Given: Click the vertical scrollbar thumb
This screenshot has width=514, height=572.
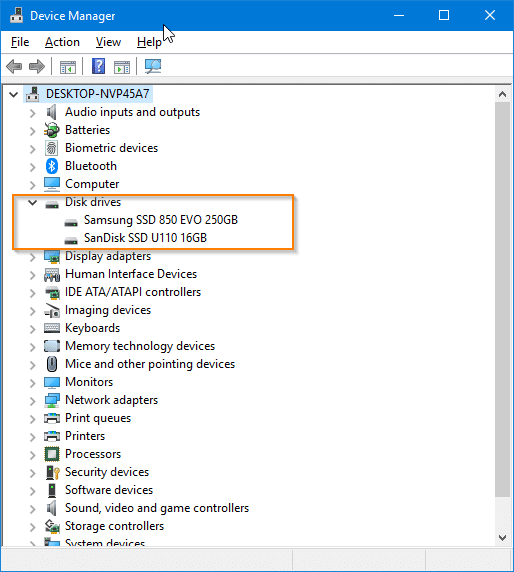Looking at the screenshot, I should point(502,299).
